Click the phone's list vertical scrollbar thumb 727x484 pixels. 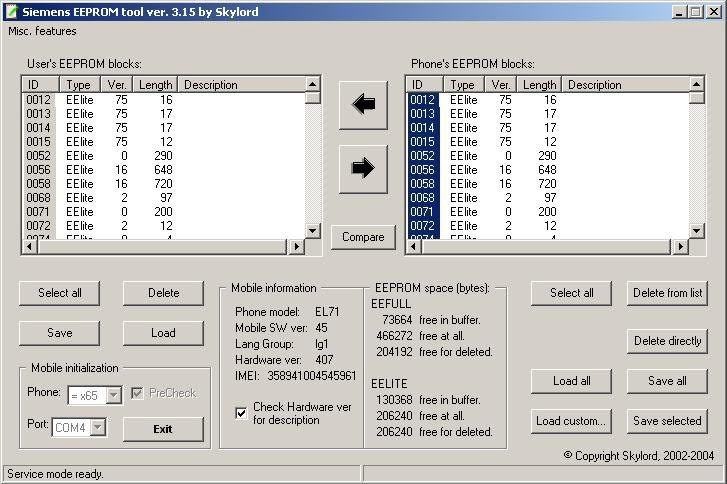pos(696,98)
